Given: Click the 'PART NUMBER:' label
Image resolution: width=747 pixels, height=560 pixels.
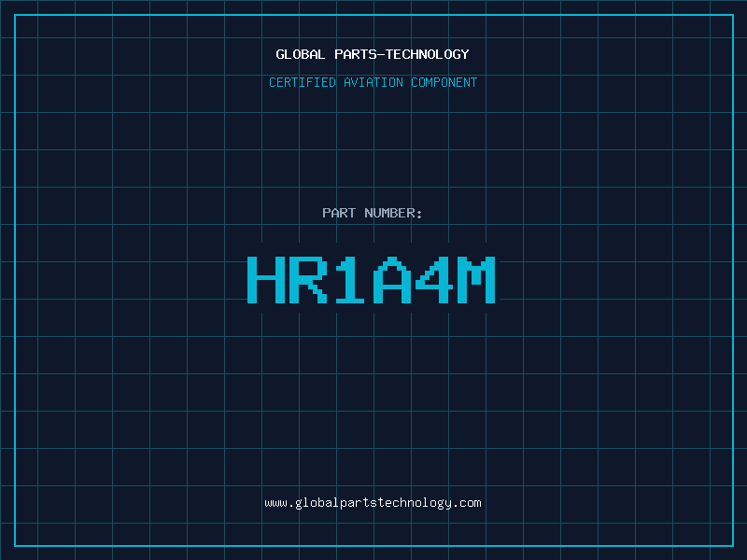Looking at the screenshot, I should [373, 213].
